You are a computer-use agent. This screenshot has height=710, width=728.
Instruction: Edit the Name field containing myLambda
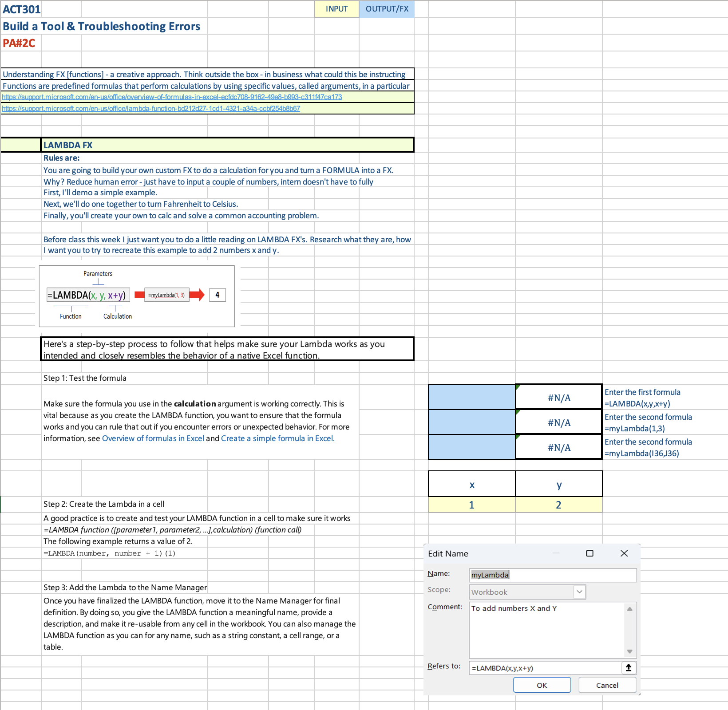[x=553, y=575]
